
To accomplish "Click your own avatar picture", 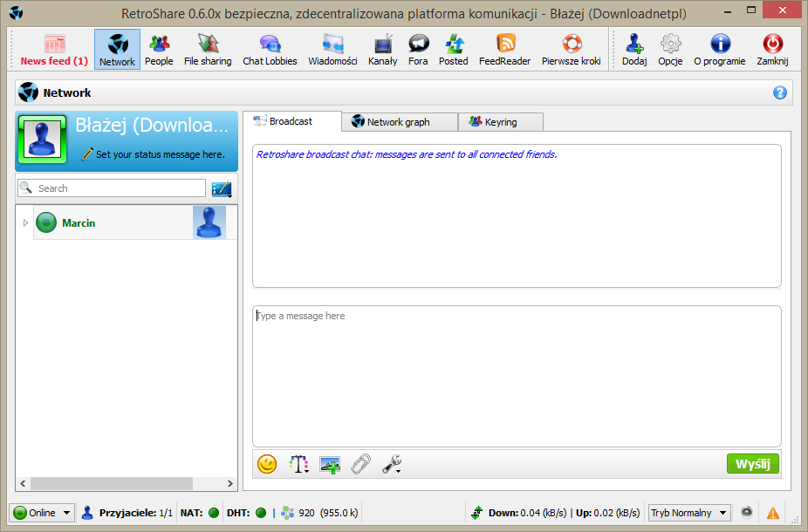I will click(42, 140).
